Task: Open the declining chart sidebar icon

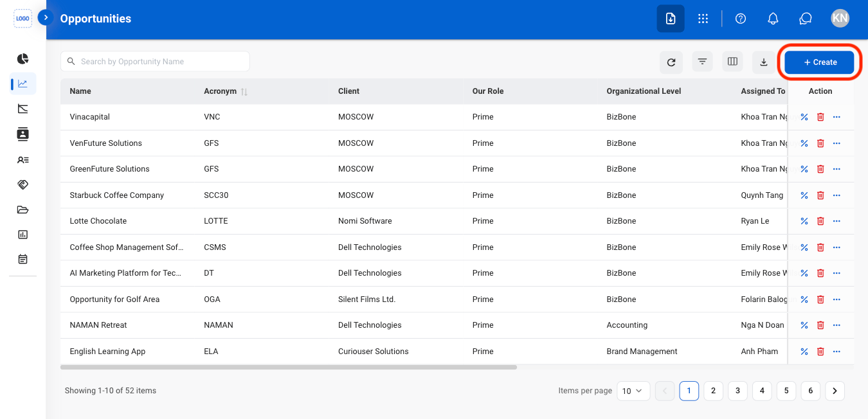Action: tap(23, 109)
